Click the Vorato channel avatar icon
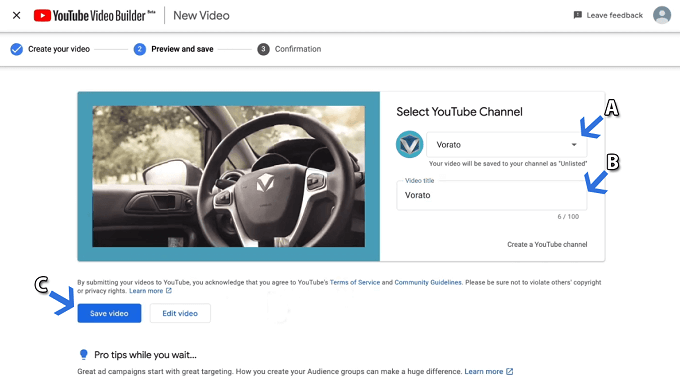 coord(409,144)
